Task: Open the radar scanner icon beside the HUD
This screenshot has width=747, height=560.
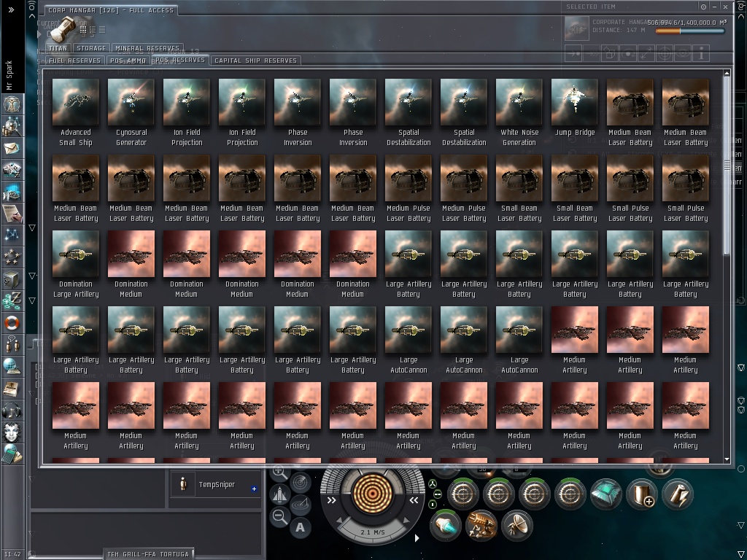Action: (x=300, y=483)
